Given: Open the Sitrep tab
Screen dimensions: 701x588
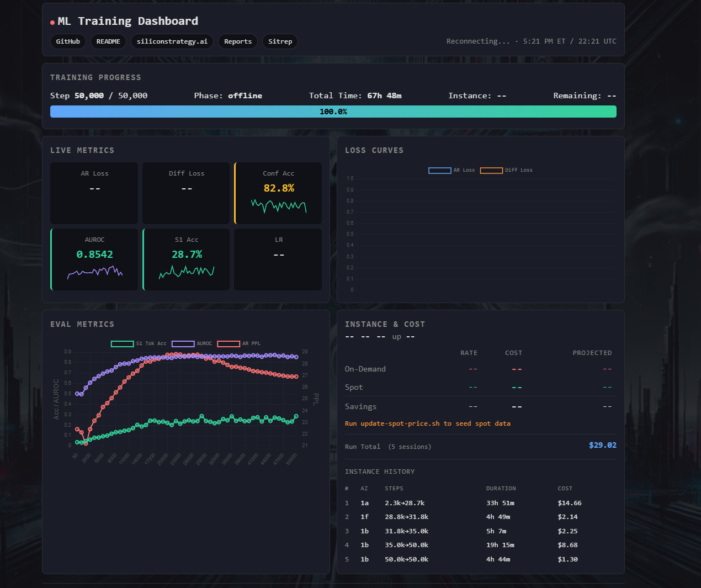Looking at the screenshot, I should click(280, 41).
